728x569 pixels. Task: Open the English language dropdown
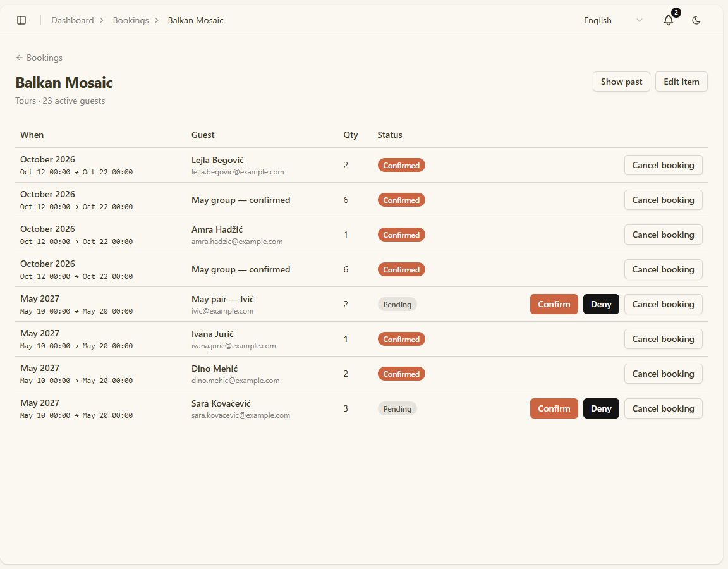(x=613, y=20)
